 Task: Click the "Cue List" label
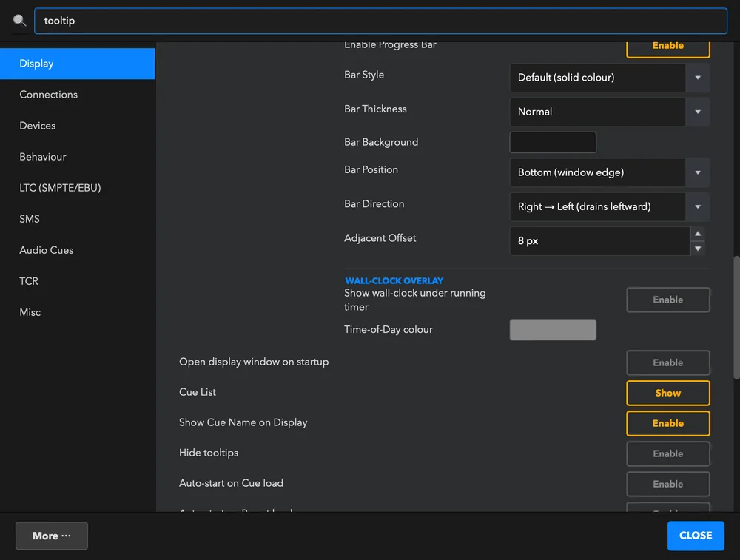(198, 392)
